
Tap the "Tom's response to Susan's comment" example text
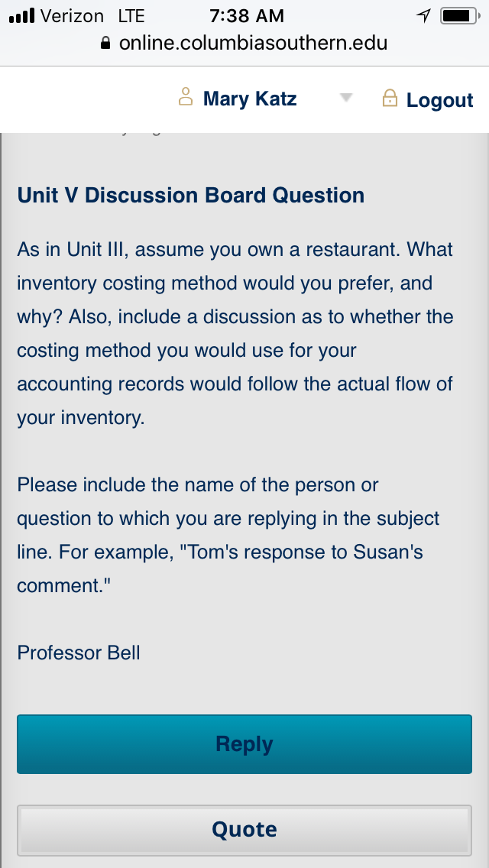[x=220, y=568]
